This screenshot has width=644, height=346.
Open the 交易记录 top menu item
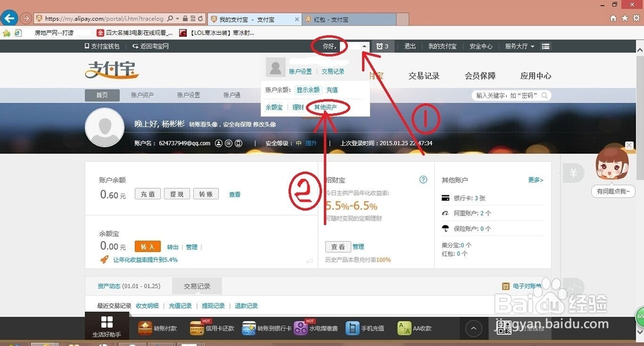coord(424,76)
